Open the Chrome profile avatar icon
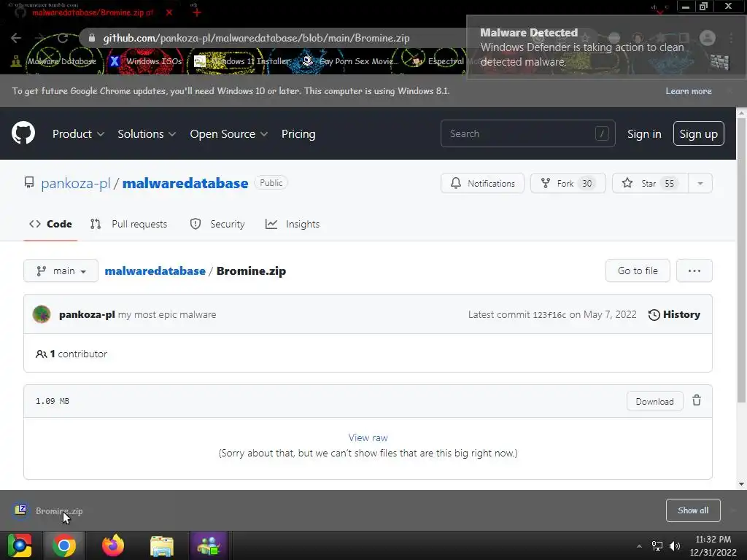 [x=708, y=38]
